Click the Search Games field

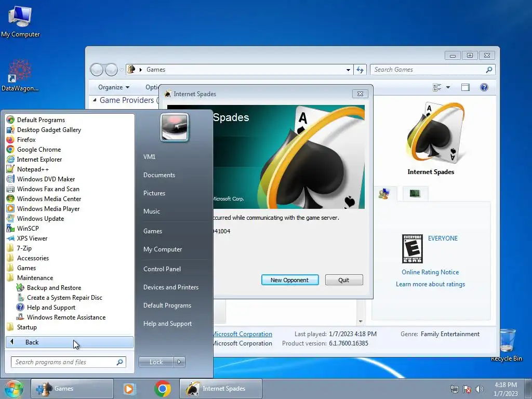point(433,70)
